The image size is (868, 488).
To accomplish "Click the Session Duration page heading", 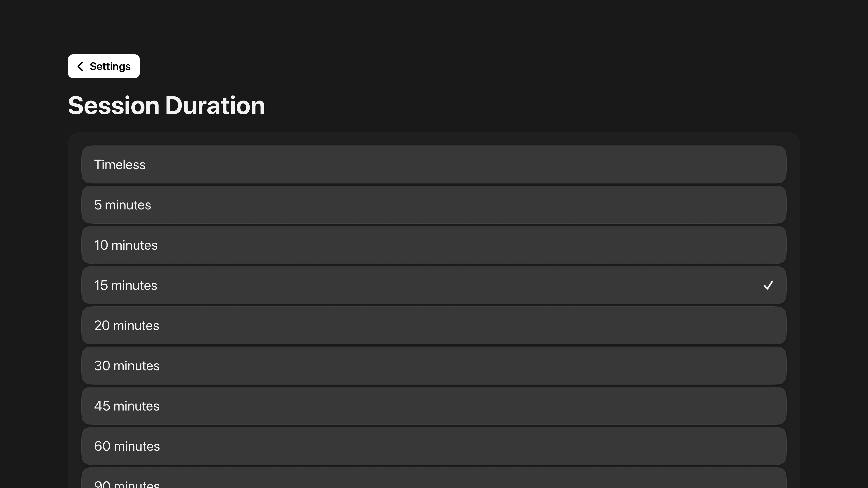I will tap(166, 106).
